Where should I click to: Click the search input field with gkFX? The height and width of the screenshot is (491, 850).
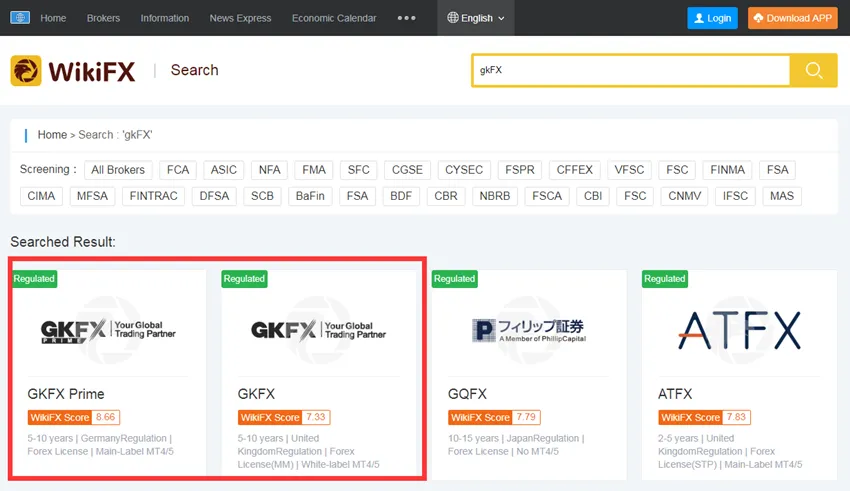click(x=631, y=70)
